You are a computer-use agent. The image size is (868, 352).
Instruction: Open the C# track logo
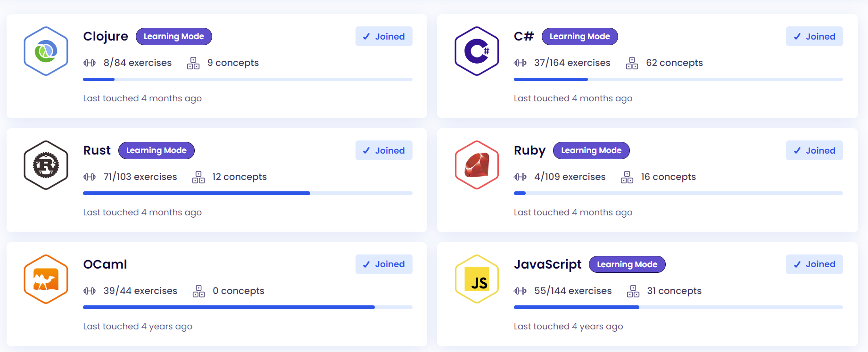coord(477,51)
